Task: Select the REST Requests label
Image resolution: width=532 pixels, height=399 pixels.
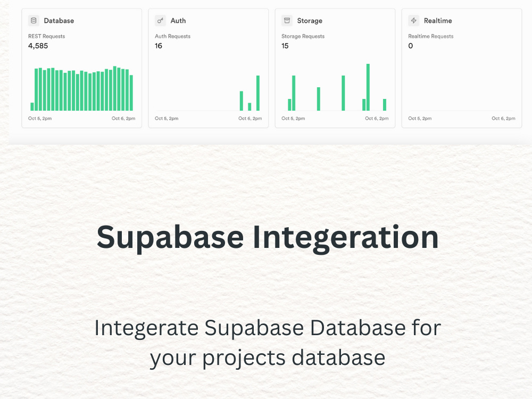Action: pos(46,36)
